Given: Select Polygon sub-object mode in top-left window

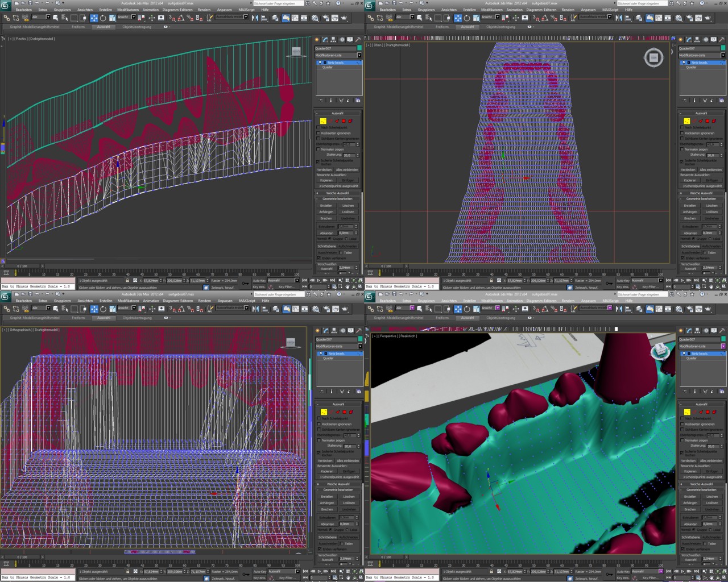Looking at the screenshot, I should click(344, 121).
